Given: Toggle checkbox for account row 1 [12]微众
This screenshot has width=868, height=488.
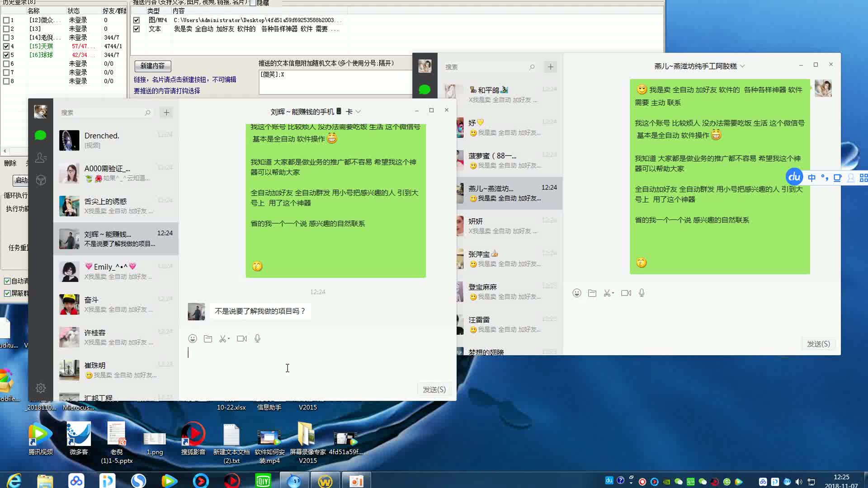Looking at the screenshot, I should coord(6,20).
